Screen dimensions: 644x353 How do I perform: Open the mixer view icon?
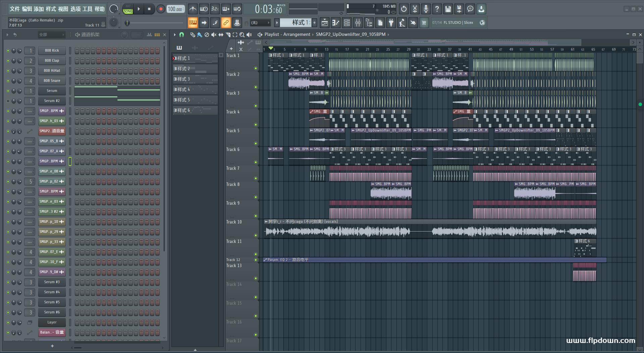tap(358, 23)
